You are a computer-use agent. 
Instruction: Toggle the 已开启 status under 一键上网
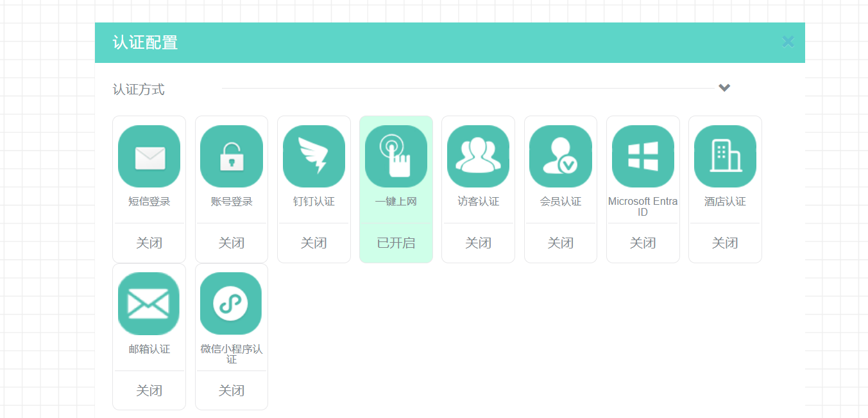tap(396, 243)
